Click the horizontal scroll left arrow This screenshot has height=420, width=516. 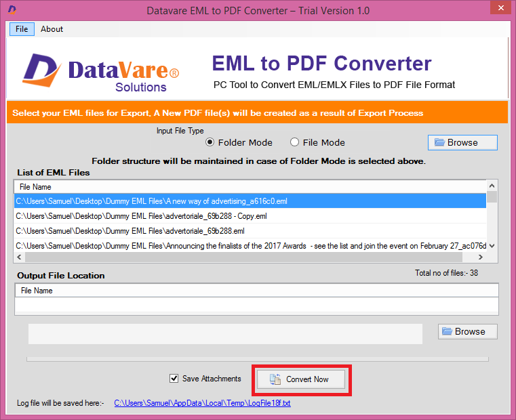pos(19,257)
